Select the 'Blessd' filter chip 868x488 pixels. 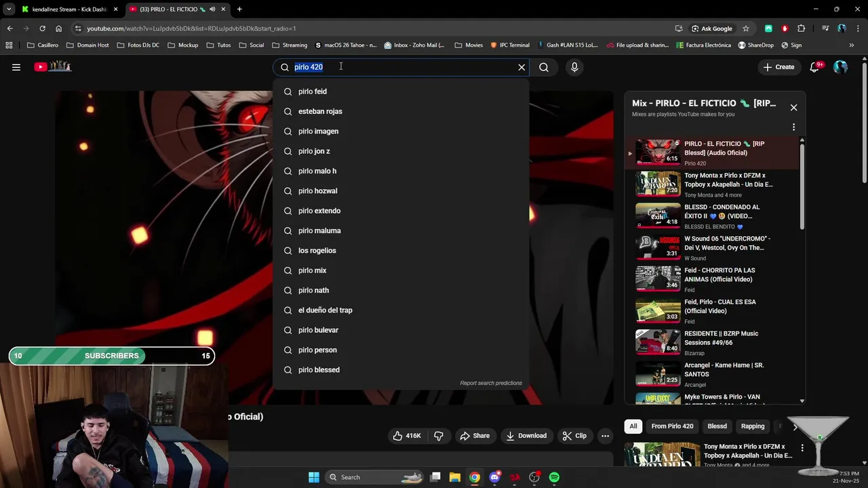[x=717, y=426]
